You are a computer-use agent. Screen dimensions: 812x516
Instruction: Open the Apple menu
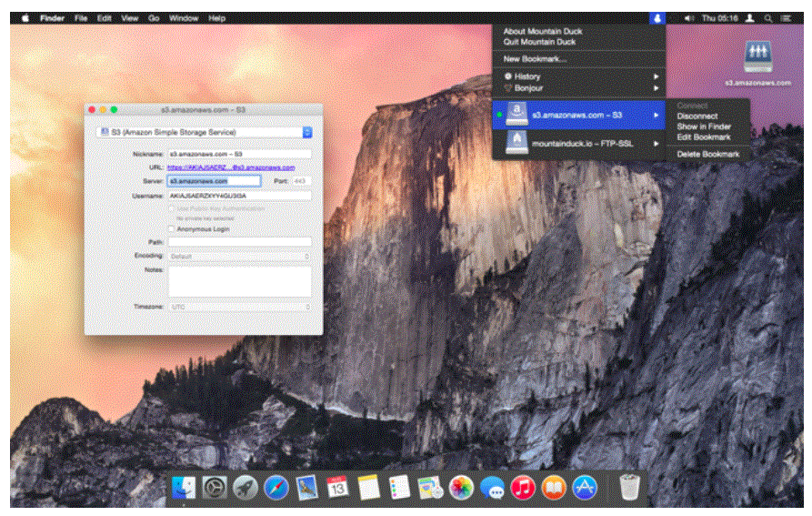25,18
